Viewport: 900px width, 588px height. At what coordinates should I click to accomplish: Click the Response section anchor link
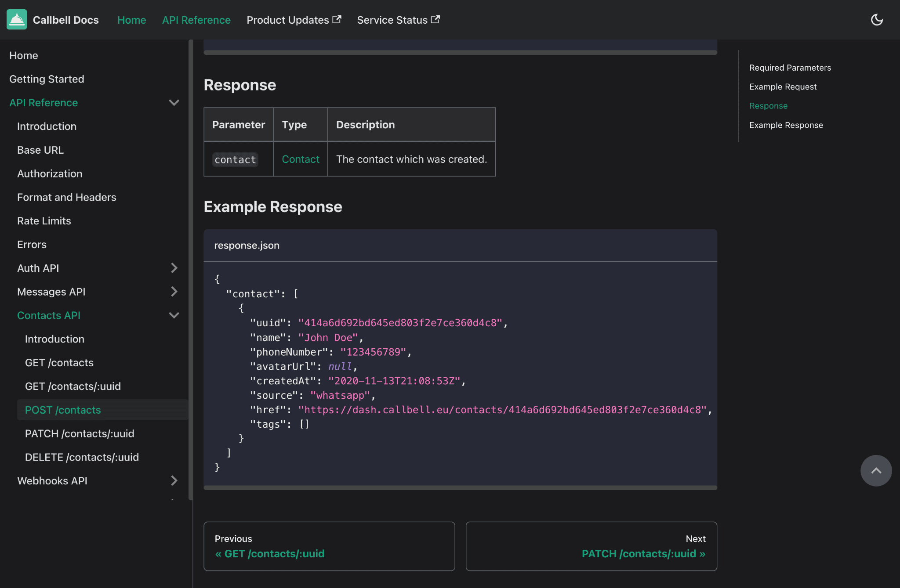click(768, 105)
